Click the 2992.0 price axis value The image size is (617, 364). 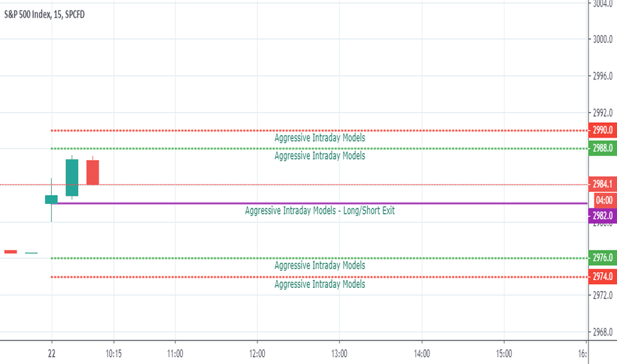[602, 113]
